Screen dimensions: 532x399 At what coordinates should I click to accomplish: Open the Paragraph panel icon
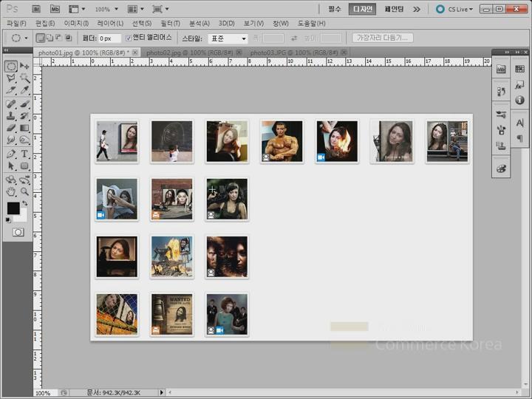519,138
